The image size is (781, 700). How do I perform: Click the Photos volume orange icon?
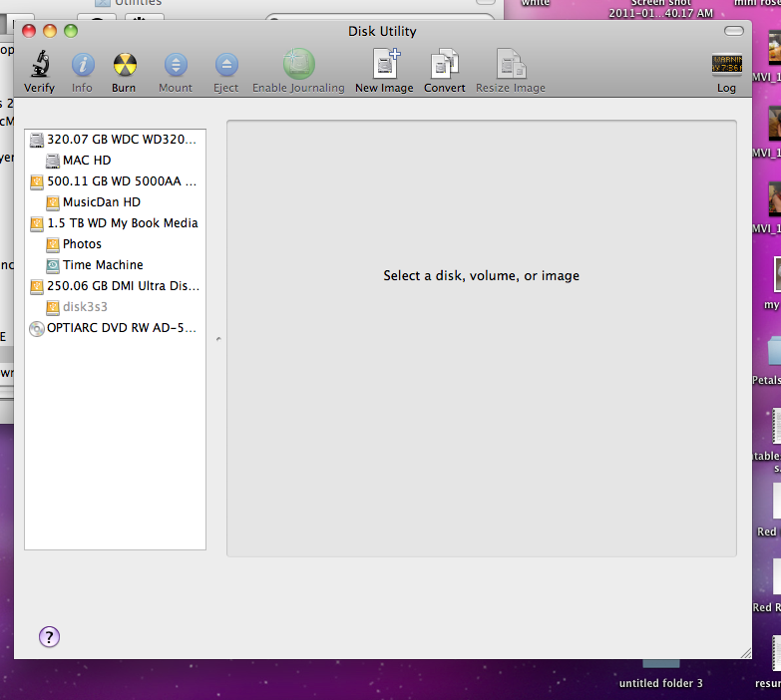pyautogui.click(x=53, y=244)
